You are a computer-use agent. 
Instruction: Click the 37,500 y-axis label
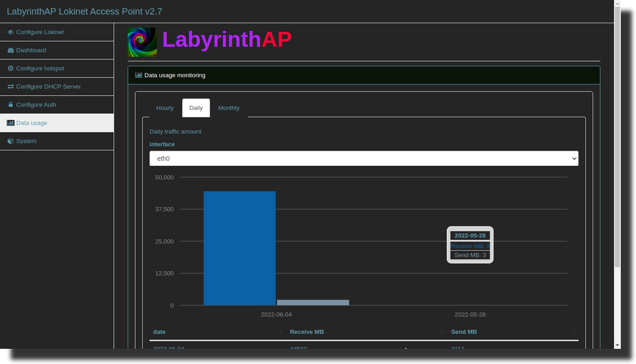(x=164, y=209)
